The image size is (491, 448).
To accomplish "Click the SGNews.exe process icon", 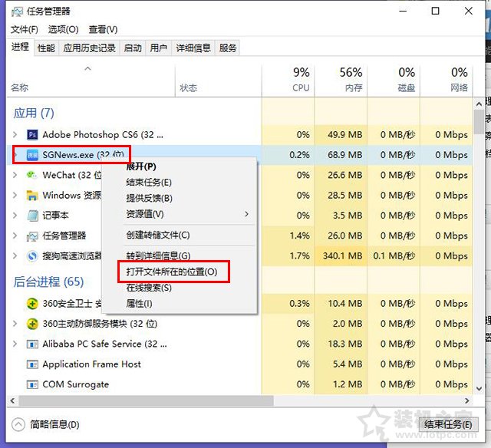I will click(32, 155).
